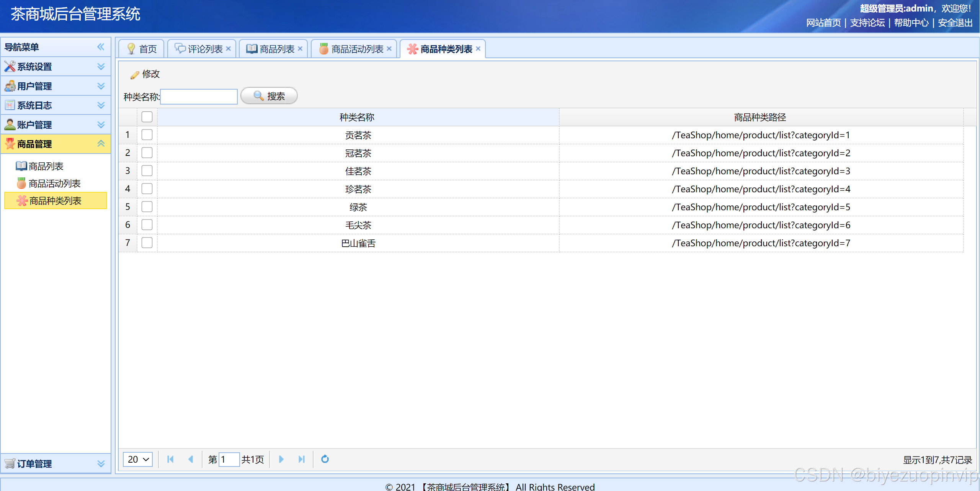The image size is (980, 491).
Task: Click the 安全退出 logout link
Action: 955,23
